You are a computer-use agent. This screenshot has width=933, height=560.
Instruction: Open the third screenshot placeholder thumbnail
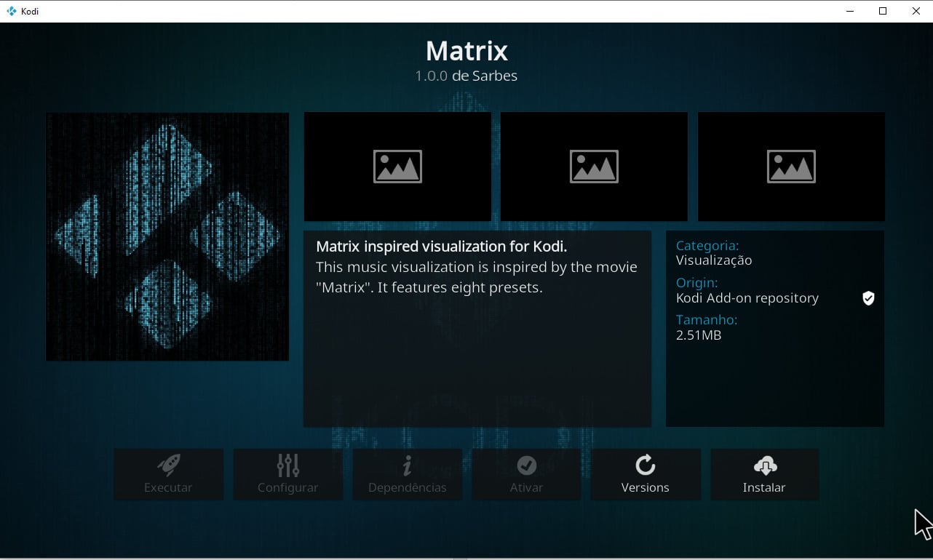tap(791, 167)
